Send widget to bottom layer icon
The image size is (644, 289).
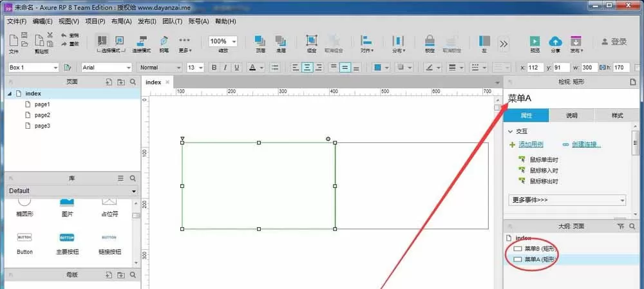[x=281, y=41]
